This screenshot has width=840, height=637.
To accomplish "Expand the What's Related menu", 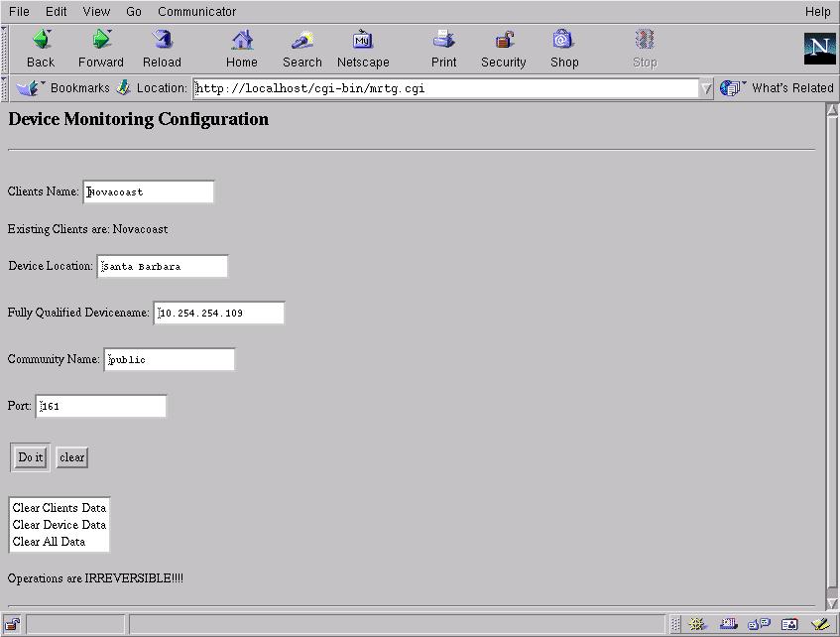I will tap(777, 88).
